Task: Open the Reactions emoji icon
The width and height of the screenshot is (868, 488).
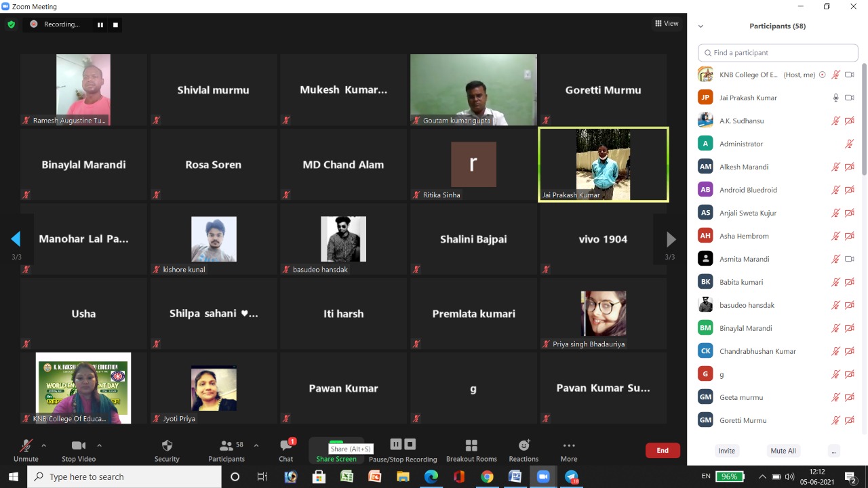Action: click(x=524, y=446)
